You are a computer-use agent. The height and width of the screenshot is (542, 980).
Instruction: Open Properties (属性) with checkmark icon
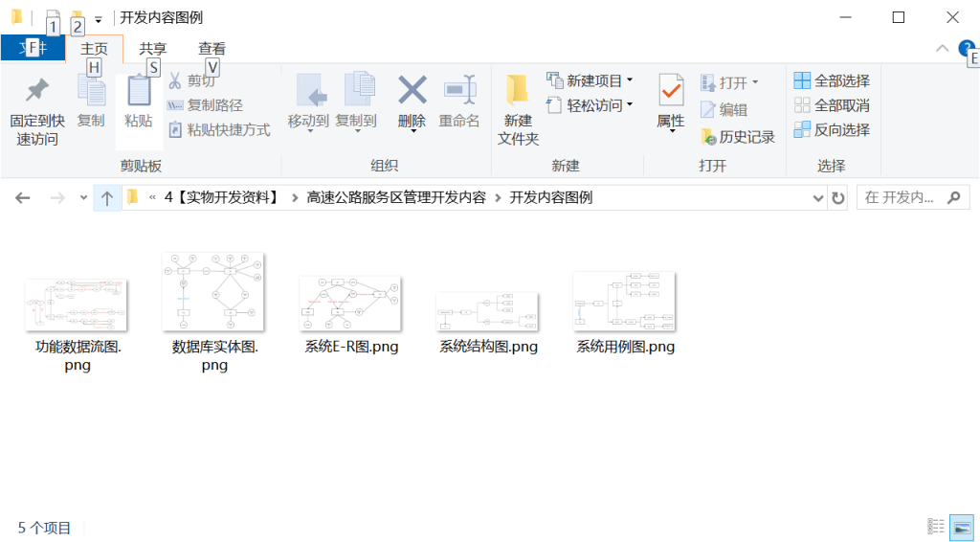pyautogui.click(x=671, y=91)
